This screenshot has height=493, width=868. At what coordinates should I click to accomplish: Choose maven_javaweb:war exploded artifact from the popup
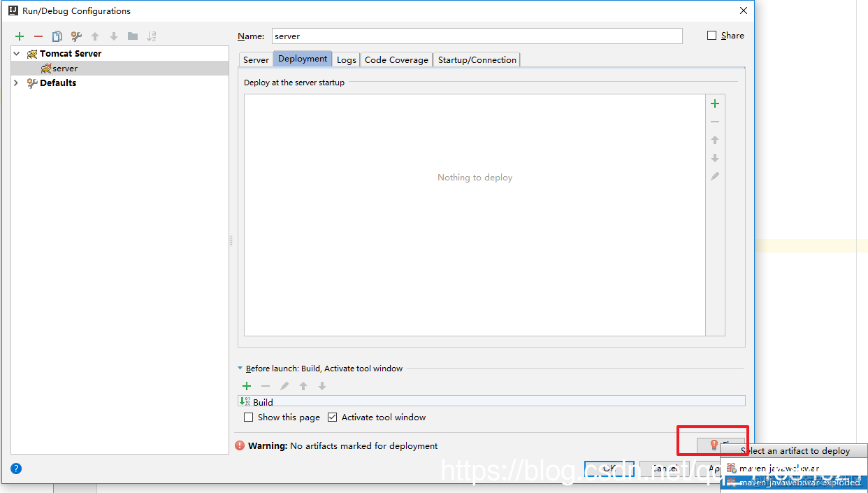point(793,483)
